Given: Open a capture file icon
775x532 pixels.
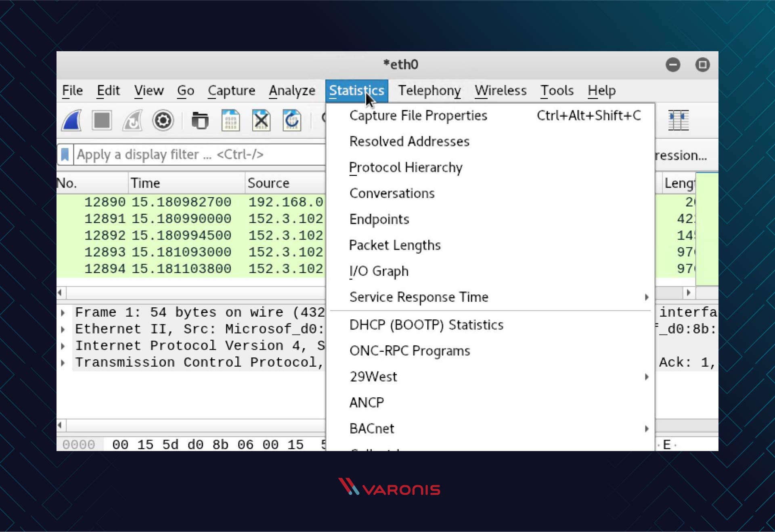Looking at the screenshot, I should (200, 120).
